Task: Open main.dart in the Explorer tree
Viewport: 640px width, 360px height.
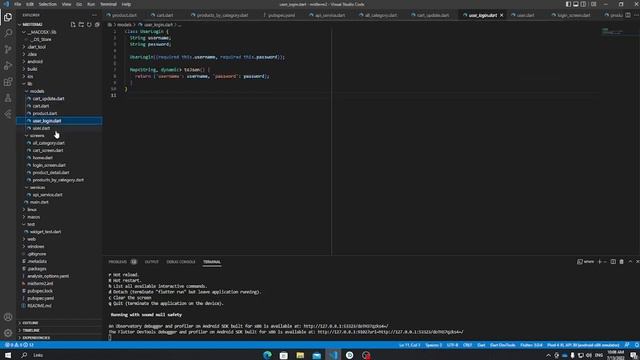Action: pyautogui.click(x=59, y=202)
